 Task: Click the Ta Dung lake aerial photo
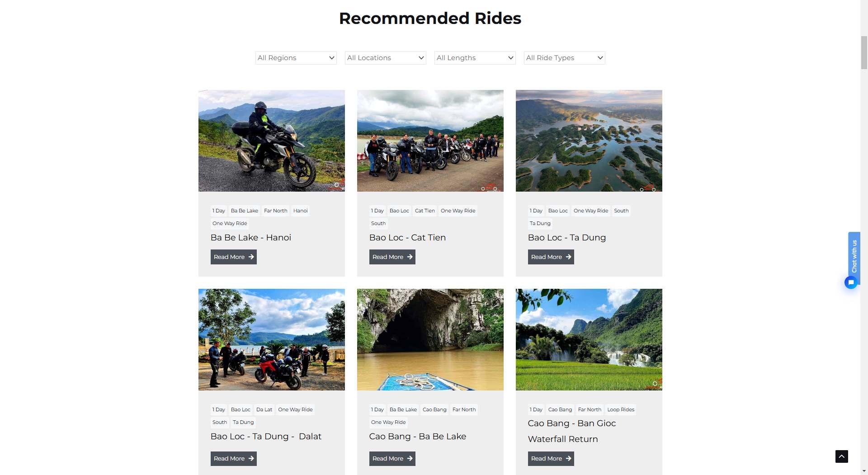589,141
